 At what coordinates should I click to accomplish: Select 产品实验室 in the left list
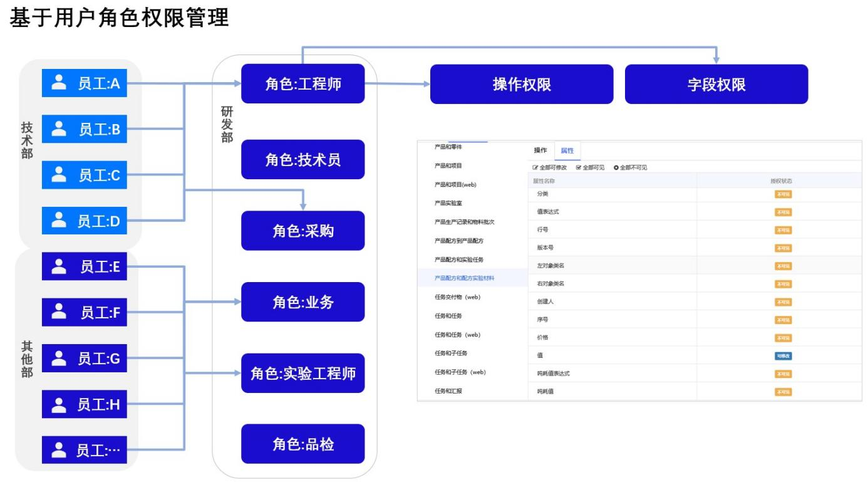coord(448,203)
